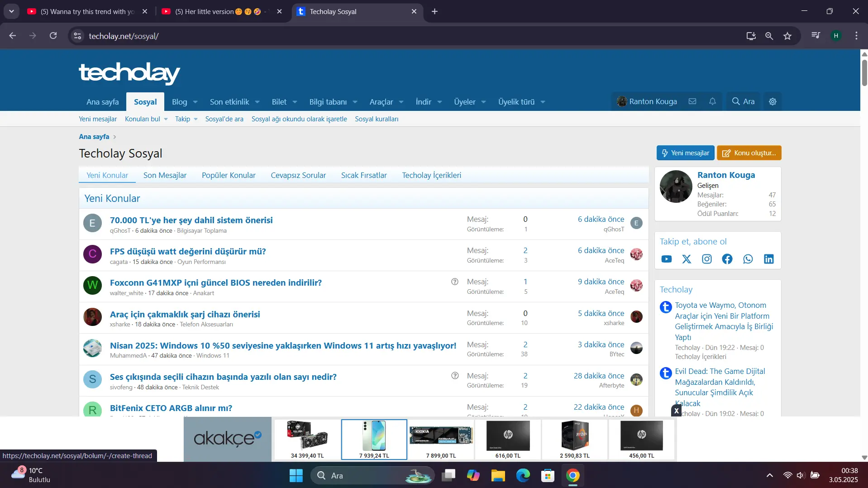The image size is (868, 488).
Task: Open Ranton Kouga profile name in sidebar
Action: [x=726, y=175]
